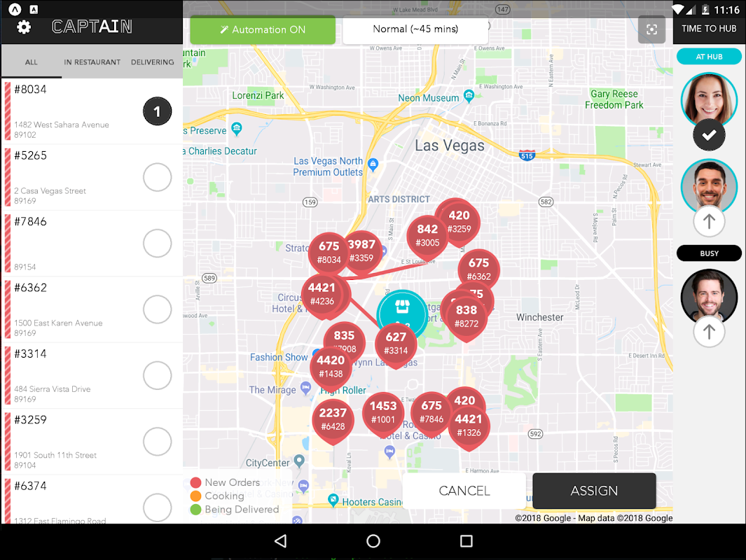
Task: Click the green Being Delivered legend dot
Action: 195,510
